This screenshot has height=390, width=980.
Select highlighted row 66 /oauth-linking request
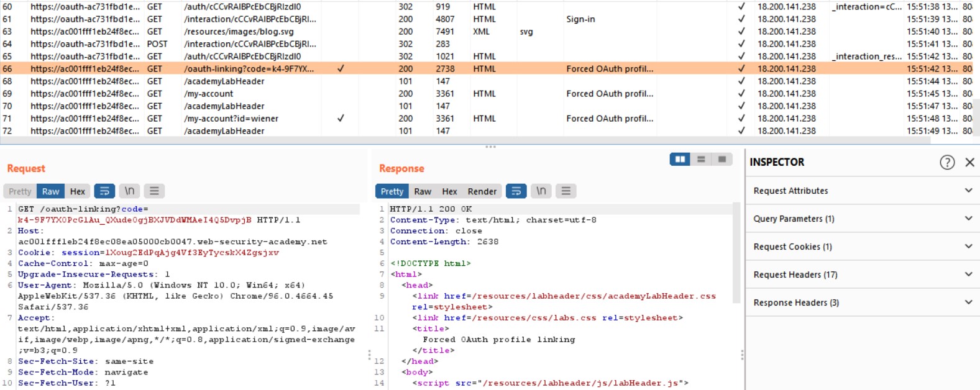coord(487,69)
